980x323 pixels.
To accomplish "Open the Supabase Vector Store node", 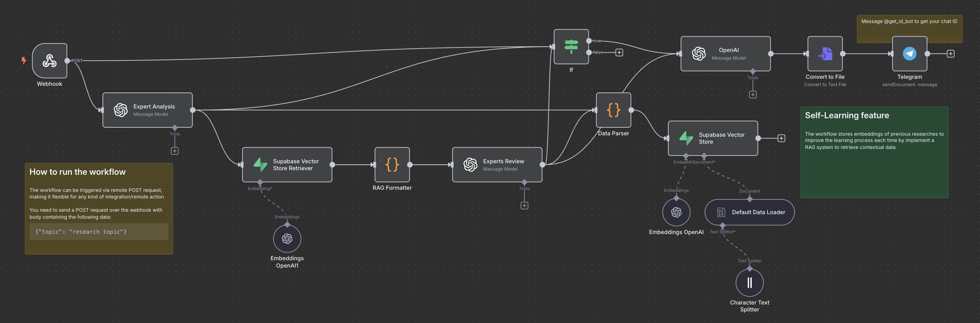I will 713,138.
